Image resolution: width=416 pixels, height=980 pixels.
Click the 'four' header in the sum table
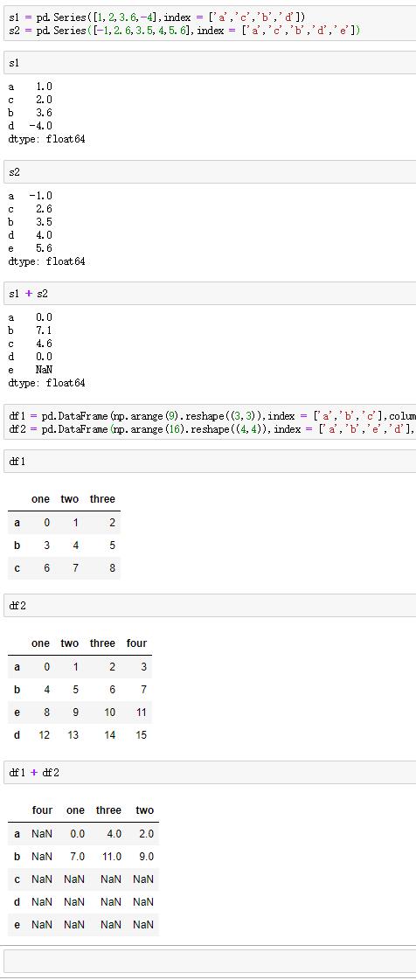click(43, 810)
